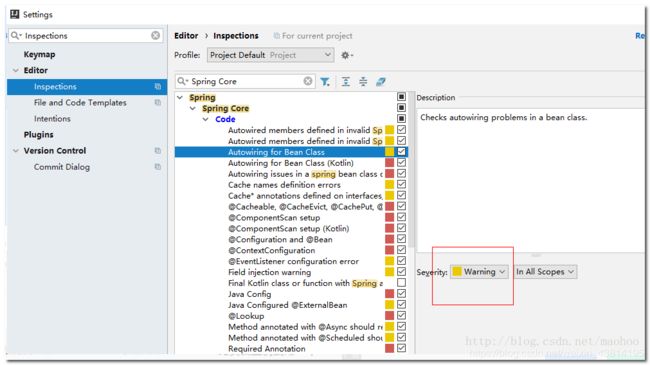Select Method annotated with @Async row
Image resolution: width=650 pixels, height=365 pixels.
tap(305, 326)
